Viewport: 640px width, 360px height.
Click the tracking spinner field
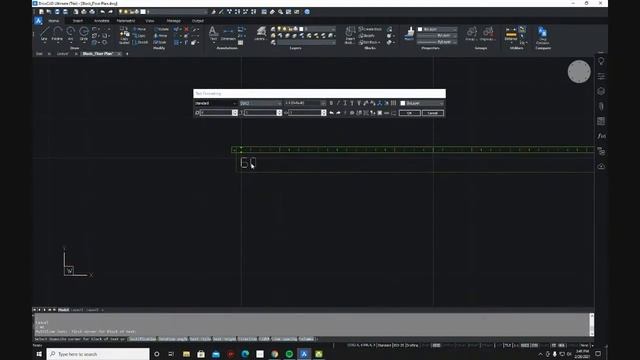tap(262, 113)
